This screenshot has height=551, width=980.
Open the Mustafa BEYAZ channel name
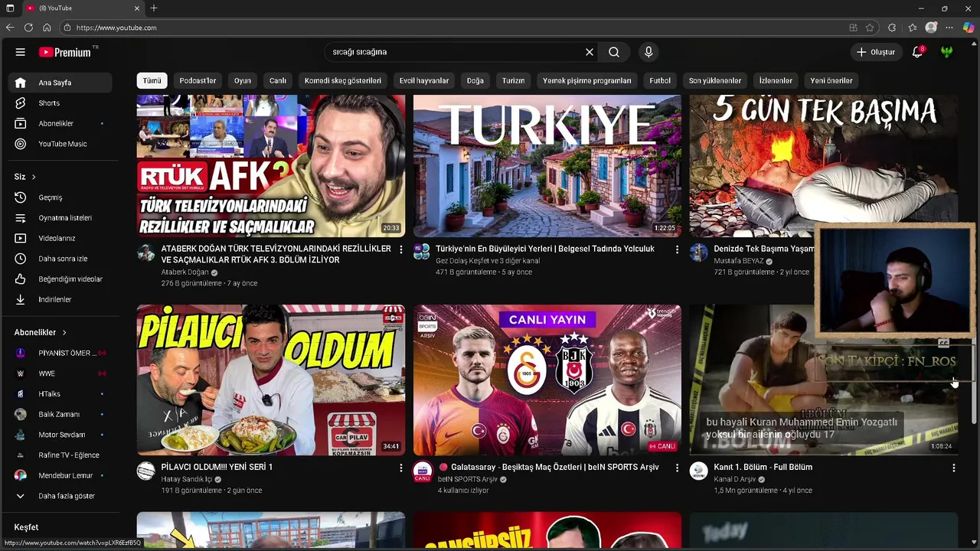point(738,261)
